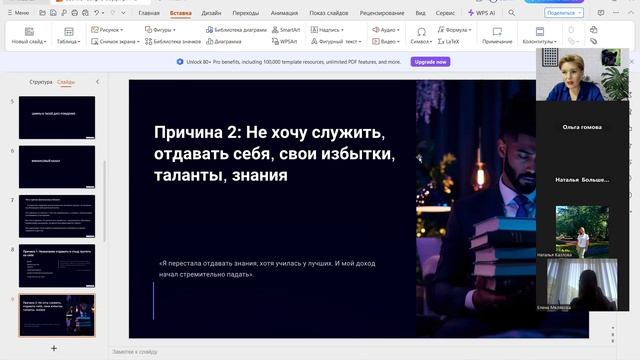Expand the Аудио dropdown arrow
This screenshot has height=360, width=640.
pos(398,30)
